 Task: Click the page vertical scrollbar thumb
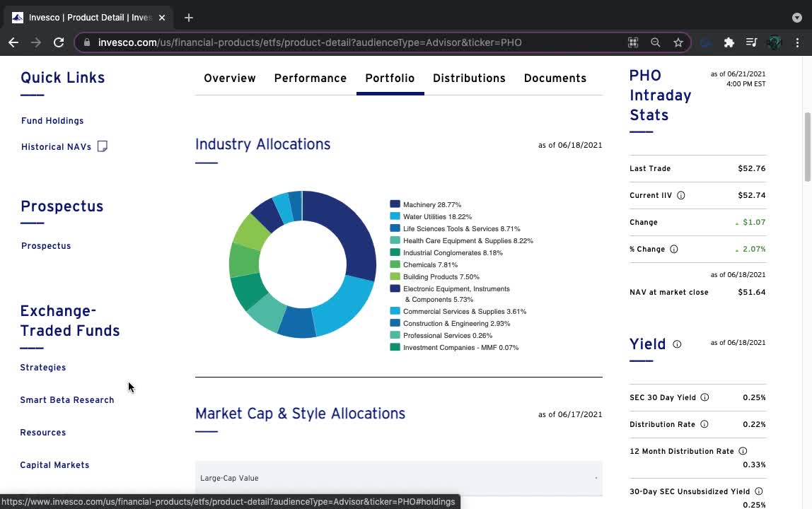[807, 147]
